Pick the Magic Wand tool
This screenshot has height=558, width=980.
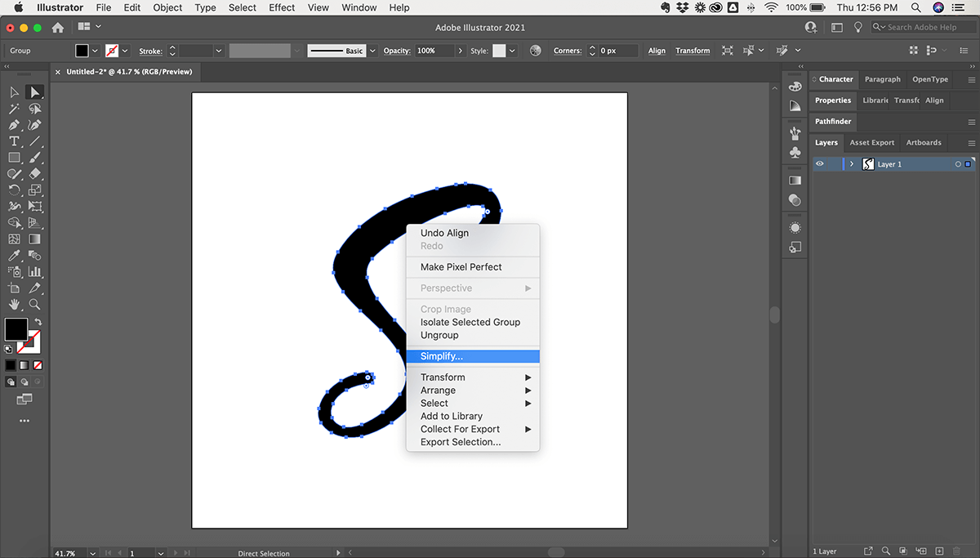14,109
